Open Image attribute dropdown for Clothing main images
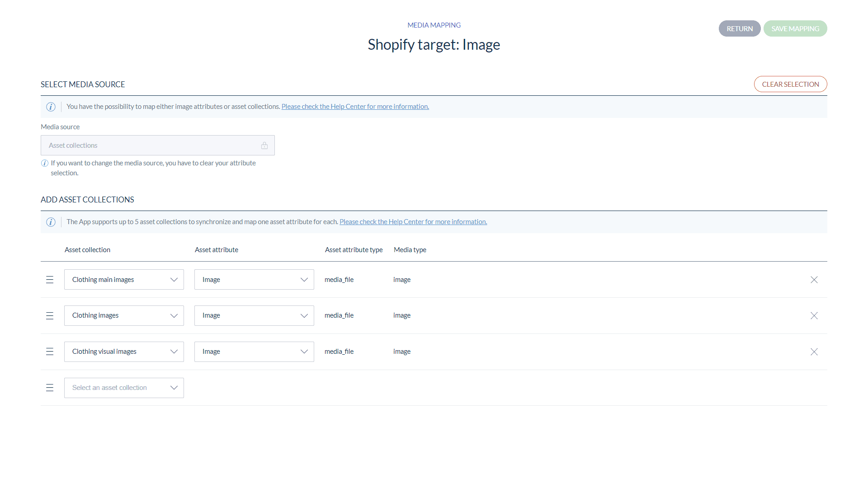Screen dimensions: 868x488 [254, 280]
